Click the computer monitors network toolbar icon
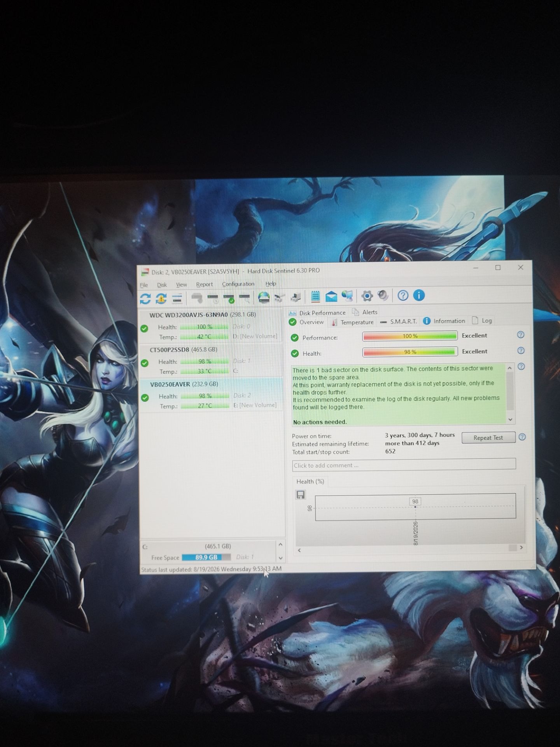Viewport: 560px width, 747px height. pyautogui.click(x=347, y=296)
